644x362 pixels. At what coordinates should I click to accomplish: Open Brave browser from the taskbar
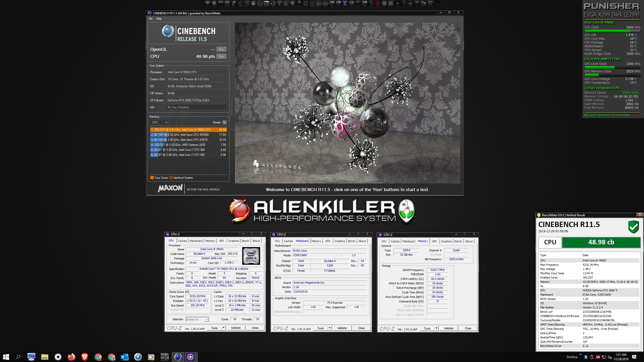[x=85, y=357]
